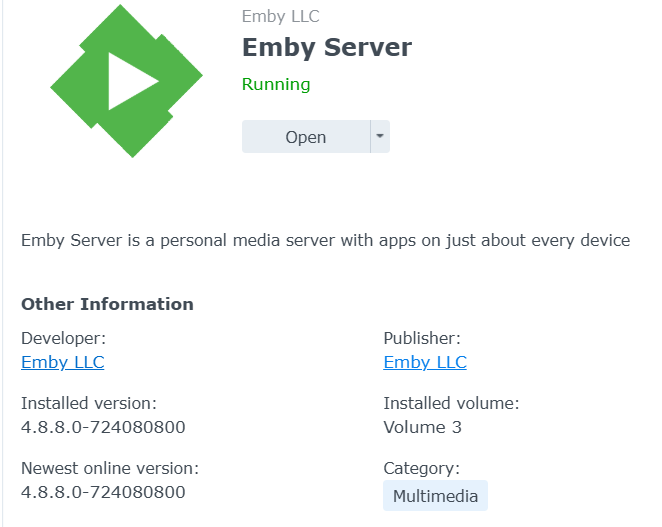Click the Category: label
Image resolution: width=662 pixels, height=527 pixels.
[x=421, y=469]
